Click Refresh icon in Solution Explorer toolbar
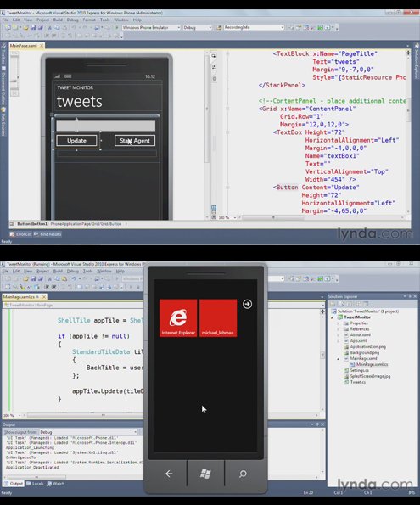 coord(350,304)
